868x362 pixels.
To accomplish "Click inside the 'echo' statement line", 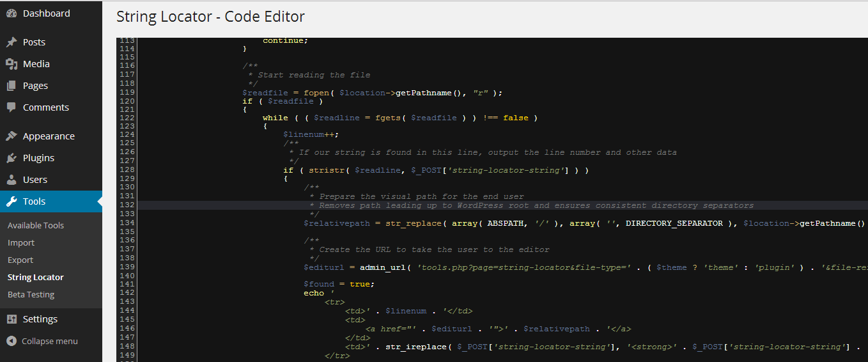I will point(314,293).
